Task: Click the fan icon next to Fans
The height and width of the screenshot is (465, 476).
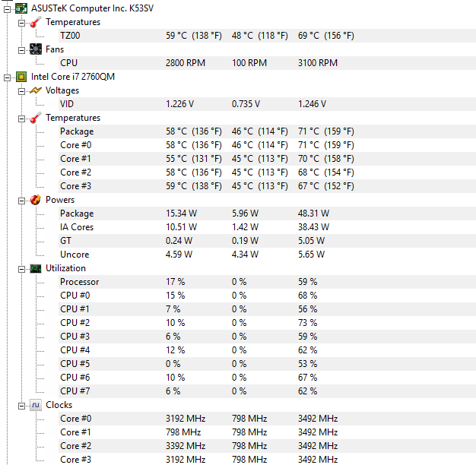Action: 36,49
